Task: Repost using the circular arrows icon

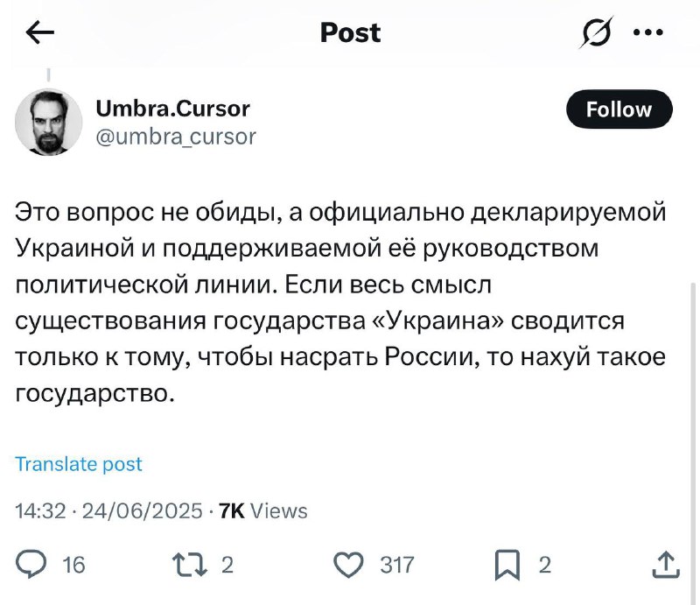Action: click(190, 565)
